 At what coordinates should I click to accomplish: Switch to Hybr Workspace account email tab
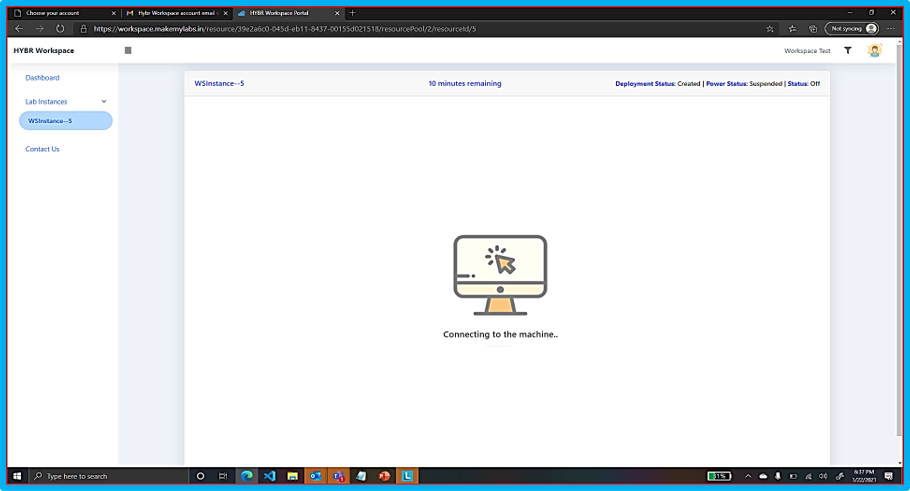(174, 13)
